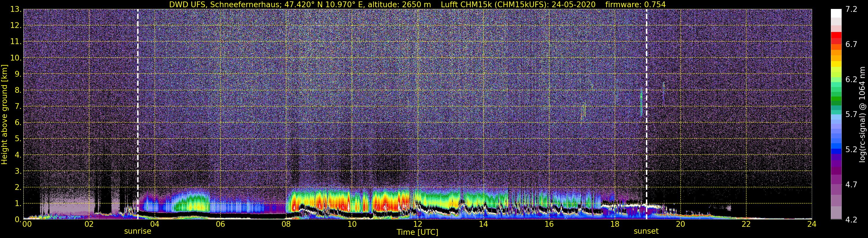This screenshot has width=868, height=238.
Task: Click the "24" time-axis tick label
Action: tap(812, 224)
